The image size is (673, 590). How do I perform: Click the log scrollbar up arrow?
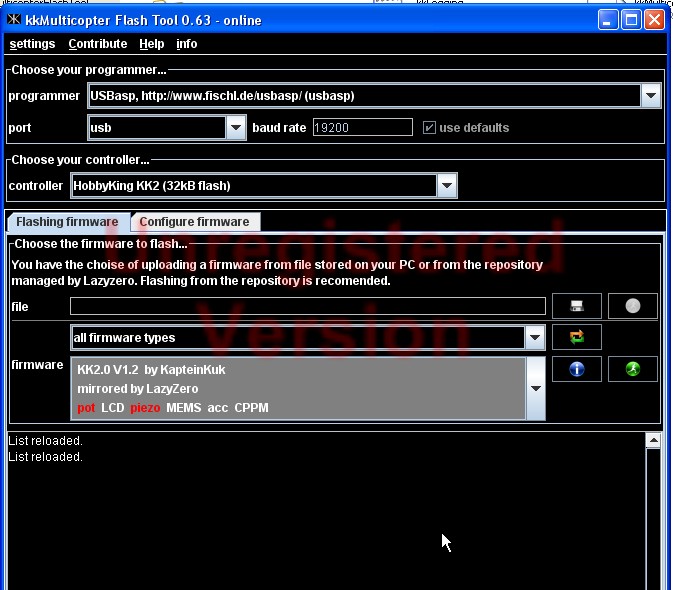[653, 440]
